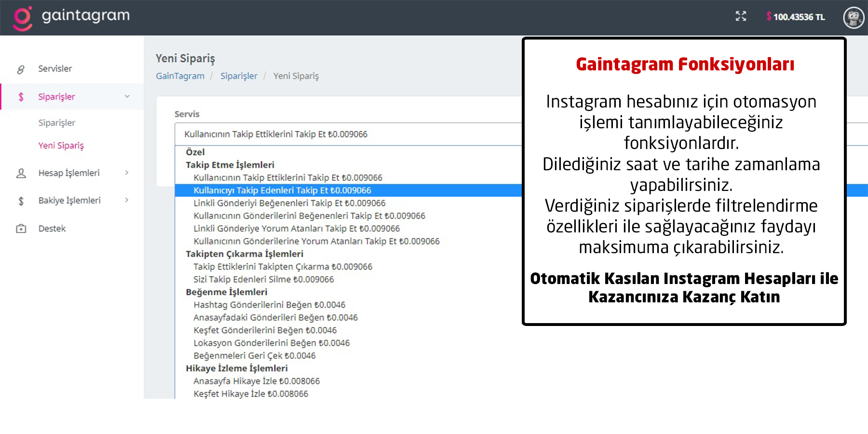Click the gaintagram brand name

[x=85, y=16]
